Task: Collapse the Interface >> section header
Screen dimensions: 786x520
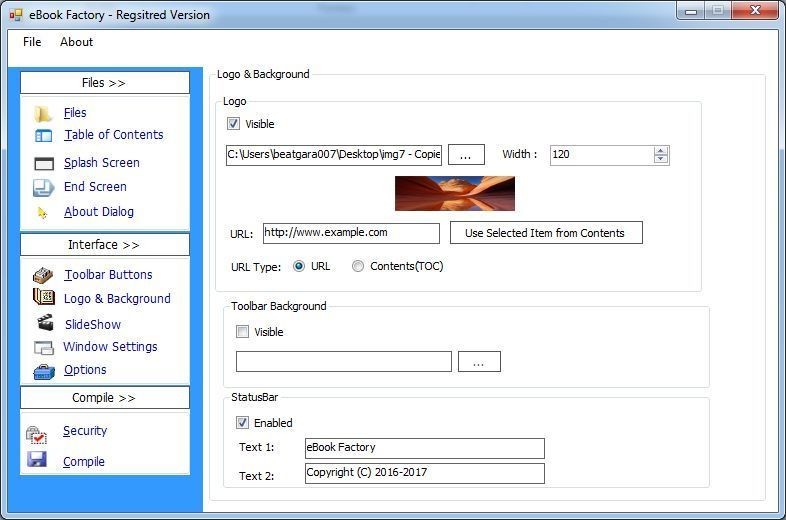Action: (x=105, y=245)
